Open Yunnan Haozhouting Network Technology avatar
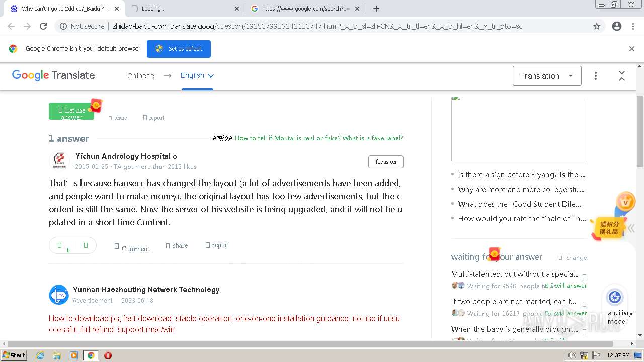644x362 pixels. (x=59, y=295)
